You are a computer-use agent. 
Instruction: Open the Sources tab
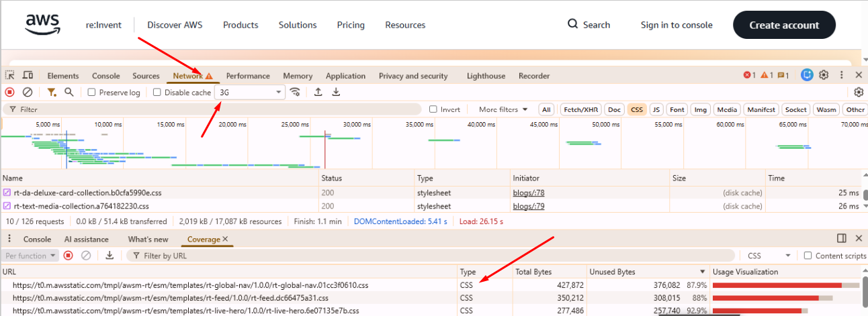tap(146, 76)
